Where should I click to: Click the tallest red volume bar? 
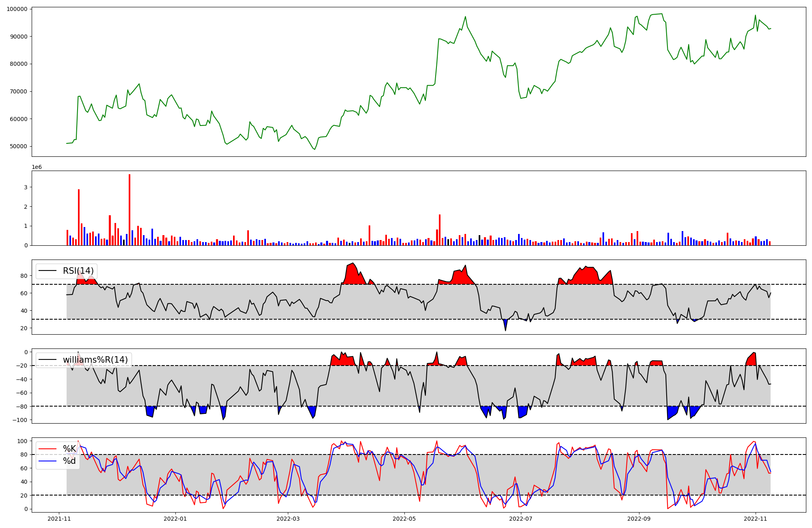click(130, 209)
